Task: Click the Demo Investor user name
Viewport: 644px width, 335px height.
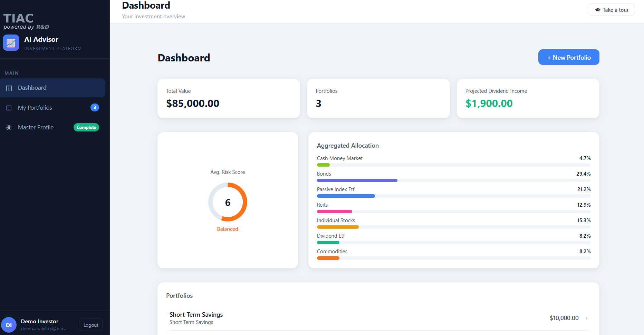Action: pyautogui.click(x=40, y=322)
